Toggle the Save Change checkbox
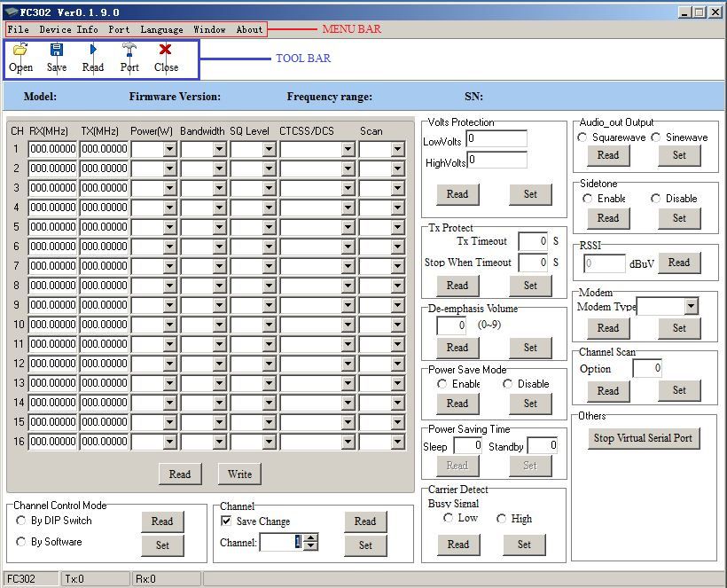727x588 pixels. tap(226, 521)
